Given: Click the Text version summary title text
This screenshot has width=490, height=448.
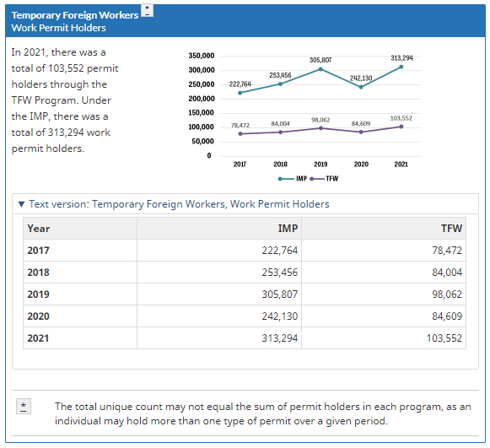Looking at the screenshot, I should click(x=179, y=204).
